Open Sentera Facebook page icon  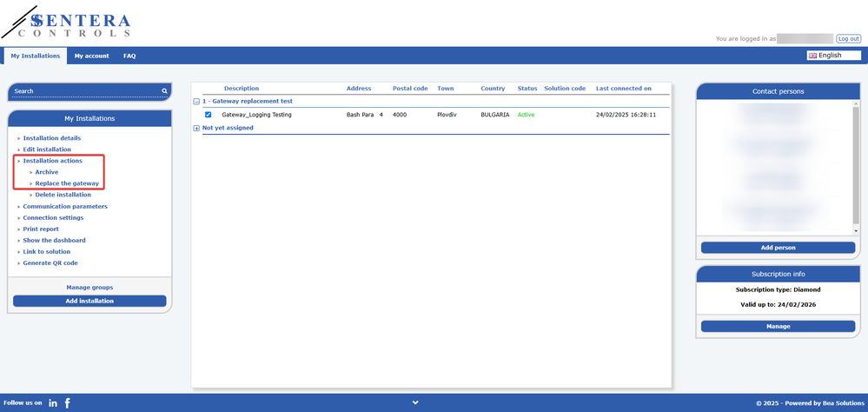tap(68, 403)
